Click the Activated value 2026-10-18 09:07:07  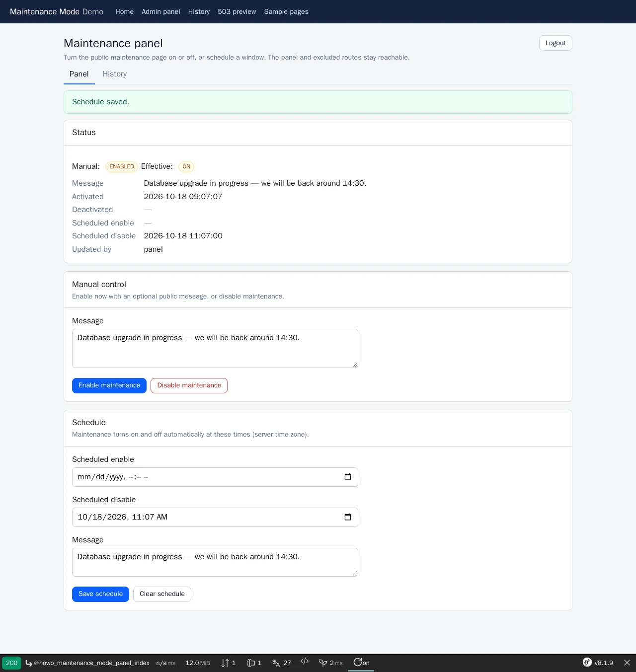tap(183, 197)
